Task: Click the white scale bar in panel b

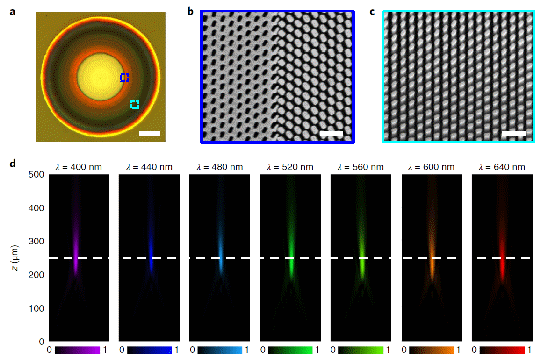Action: [331, 134]
